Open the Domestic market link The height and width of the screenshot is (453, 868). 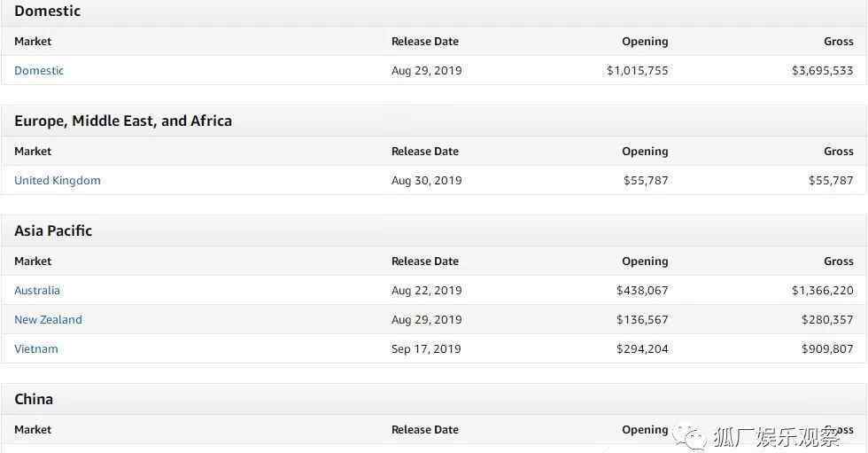(x=39, y=71)
